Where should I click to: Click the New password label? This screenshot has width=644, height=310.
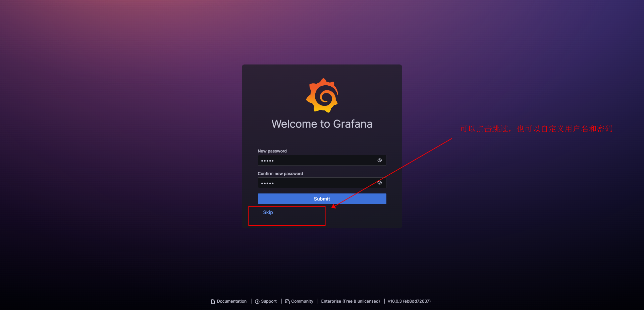(272, 151)
